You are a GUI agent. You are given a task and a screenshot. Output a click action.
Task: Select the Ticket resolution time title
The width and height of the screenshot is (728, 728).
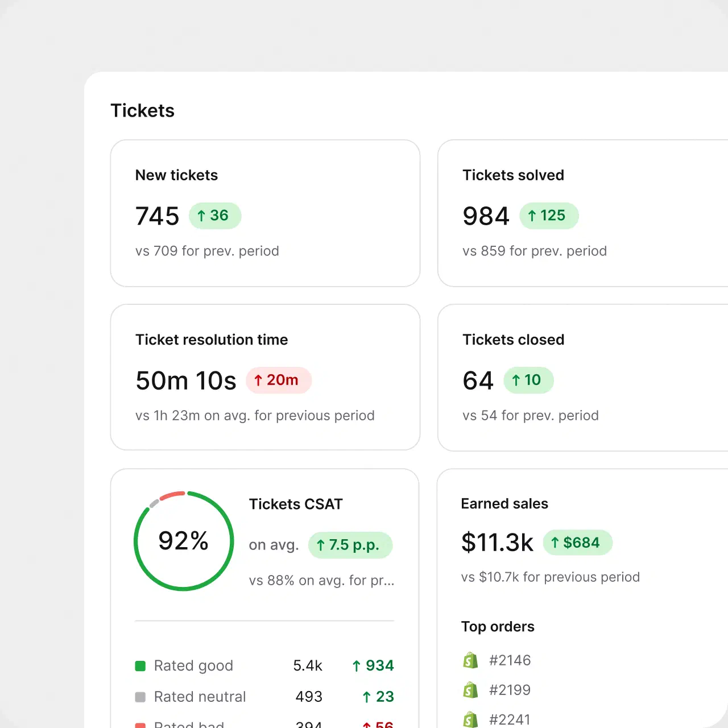coord(212,340)
